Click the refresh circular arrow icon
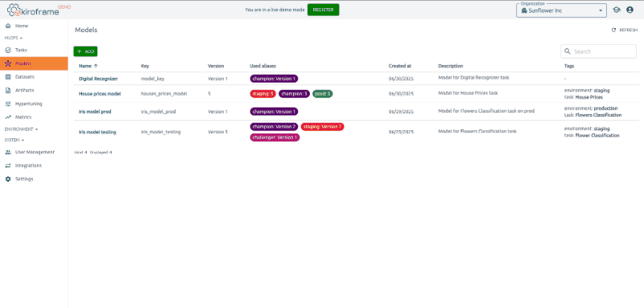 [614, 30]
